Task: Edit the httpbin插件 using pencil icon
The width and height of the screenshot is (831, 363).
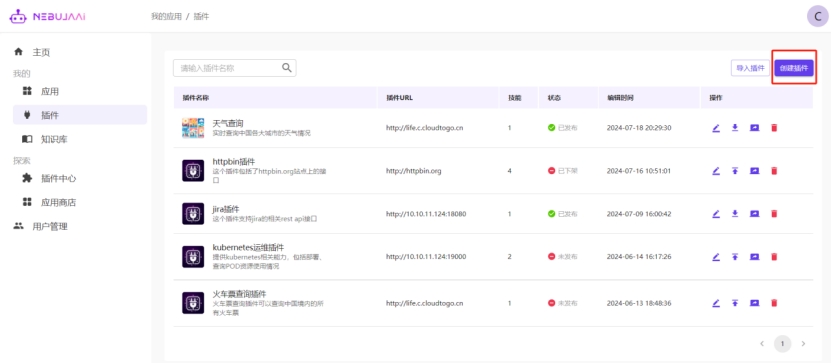Action: pos(716,171)
